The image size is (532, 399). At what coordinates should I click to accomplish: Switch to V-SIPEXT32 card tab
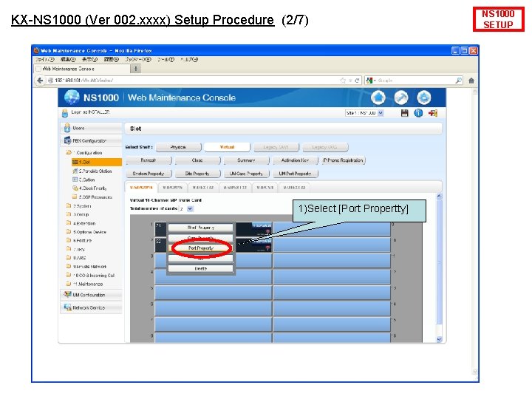click(x=235, y=187)
